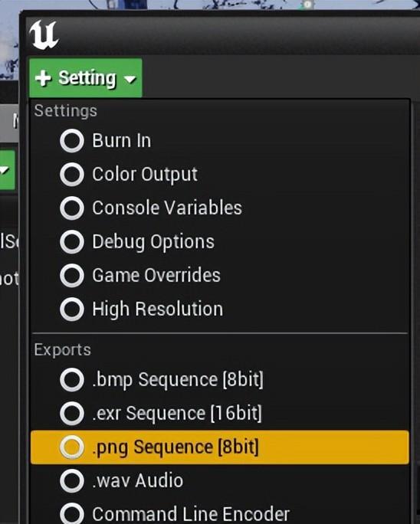This screenshot has height=524, width=420.
Task: Choose Game Overrides from the settings menu
Action: click(x=220, y=275)
